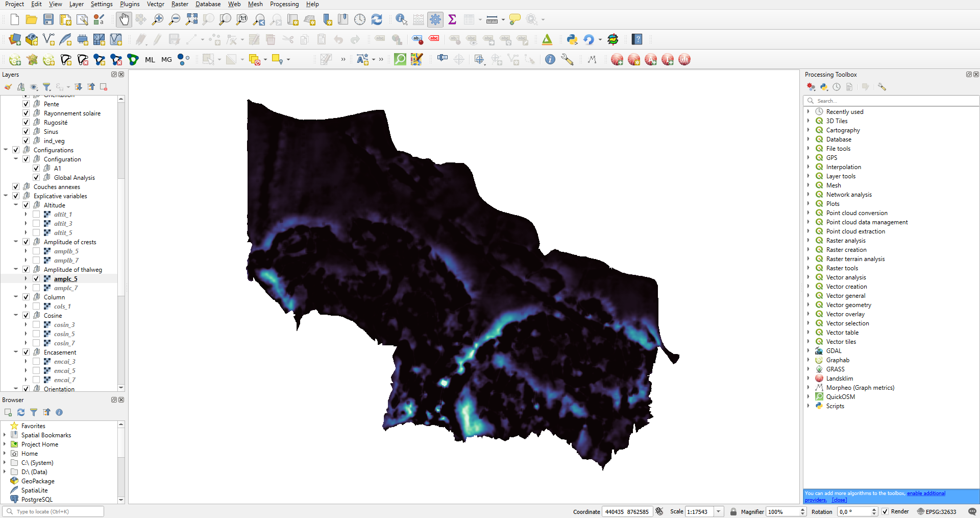980x518 pixels.
Task: Uncheck the amplc_5 layer checkbox
Action: click(x=36, y=279)
